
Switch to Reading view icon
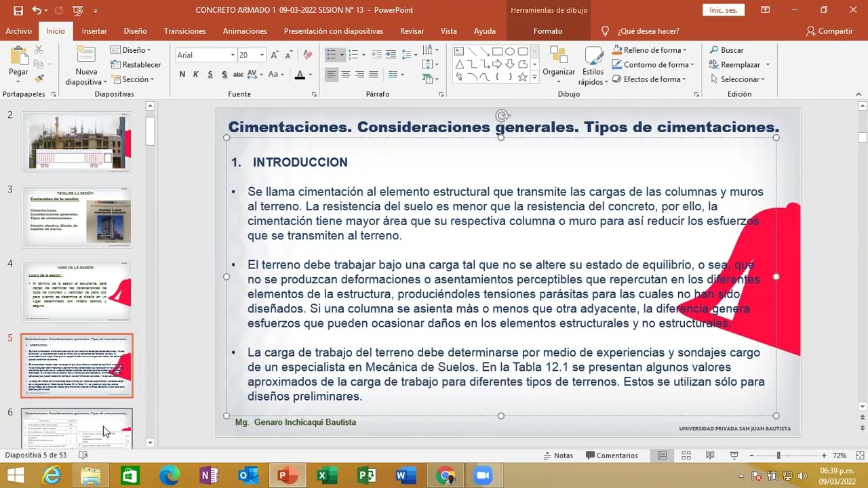click(x=710, y=455)
